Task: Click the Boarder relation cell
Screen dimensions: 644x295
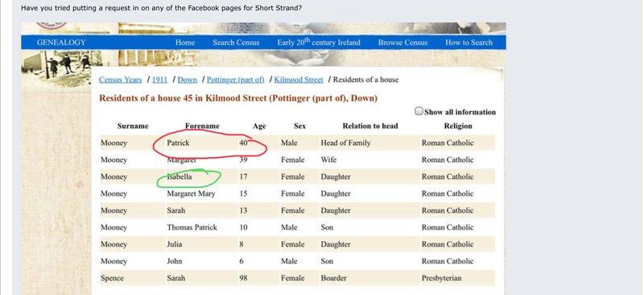Action: point(333,278)
